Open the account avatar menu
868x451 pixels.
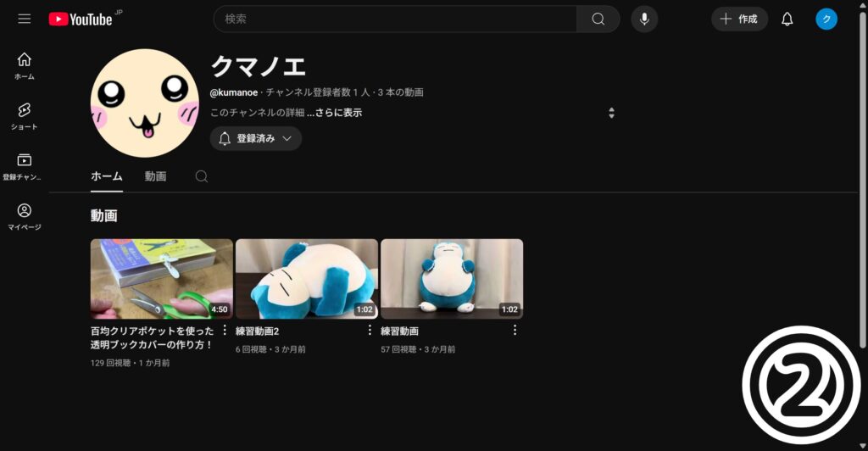(826, 19)
